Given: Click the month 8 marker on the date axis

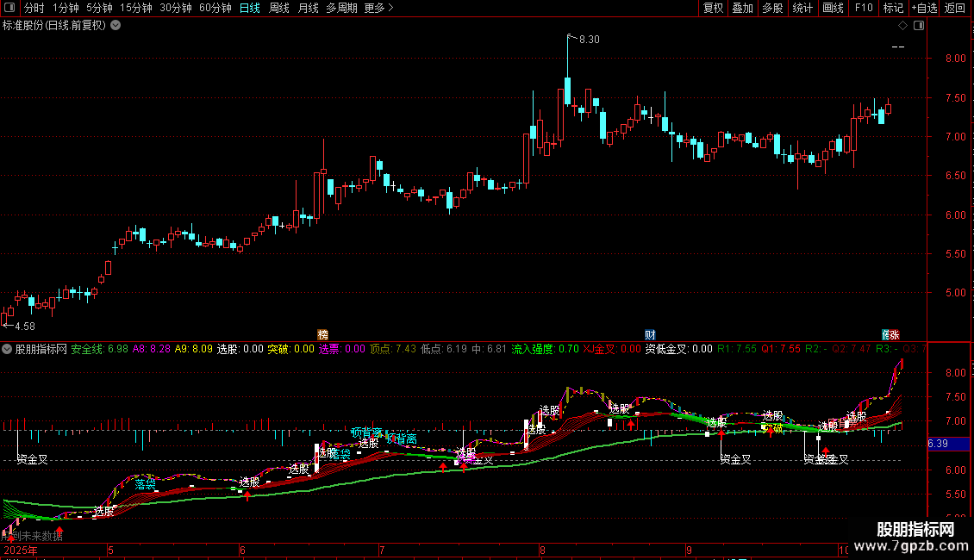Looking at the screenshot, I should tap(542, 550).
